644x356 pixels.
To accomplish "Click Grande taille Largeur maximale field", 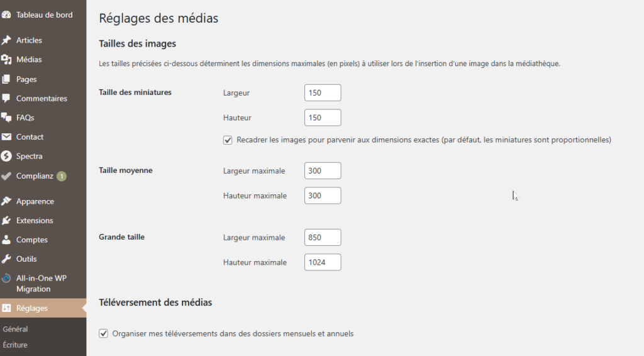I will [x=323, y=237].
